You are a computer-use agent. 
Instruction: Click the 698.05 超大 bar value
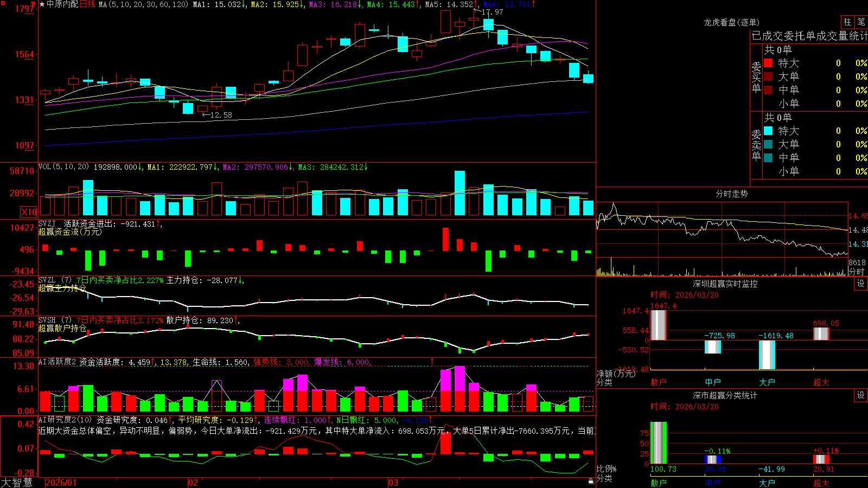pos(826,323)
